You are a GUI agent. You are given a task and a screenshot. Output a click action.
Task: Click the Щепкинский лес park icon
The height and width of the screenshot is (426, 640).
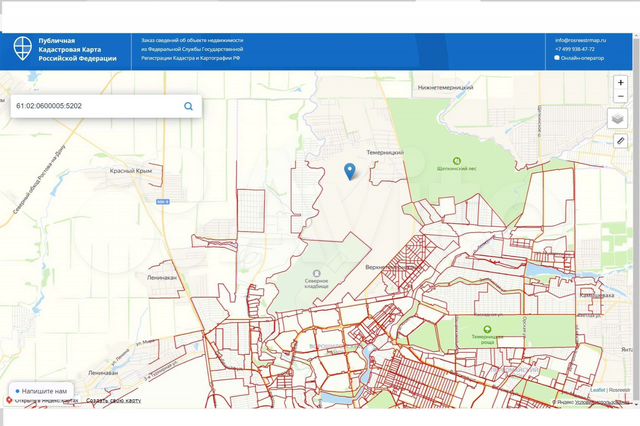click(x=457, y=160)
